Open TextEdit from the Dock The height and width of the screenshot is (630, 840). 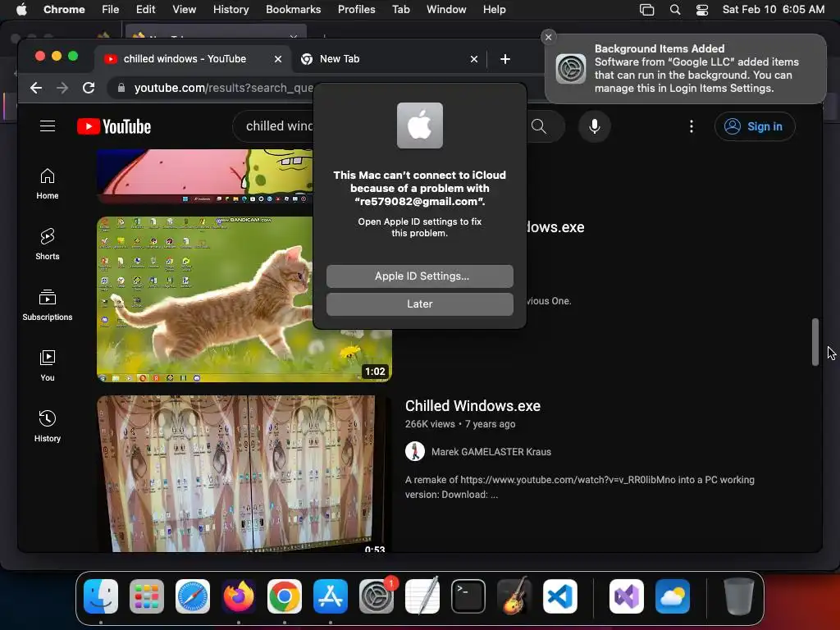pos(422,596)
